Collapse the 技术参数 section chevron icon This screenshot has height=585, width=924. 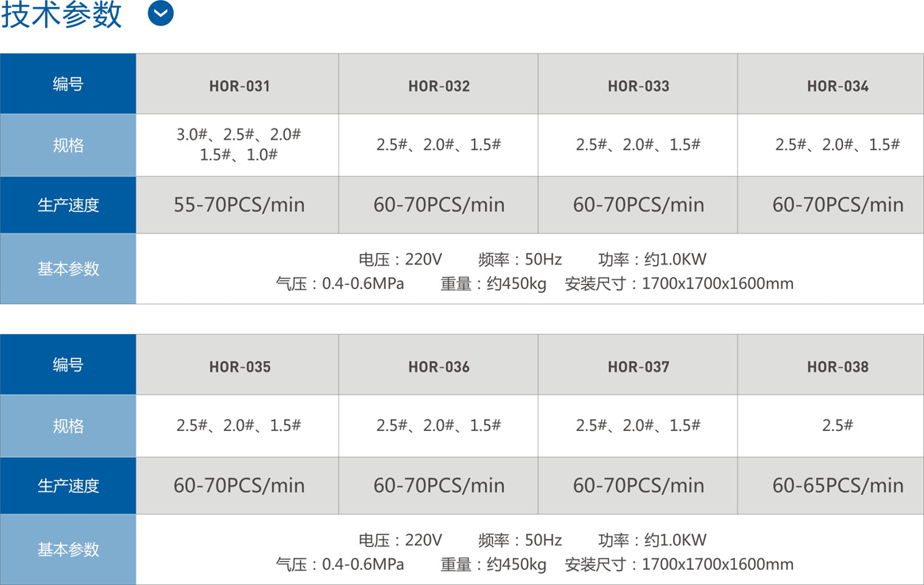pos(160,13)
